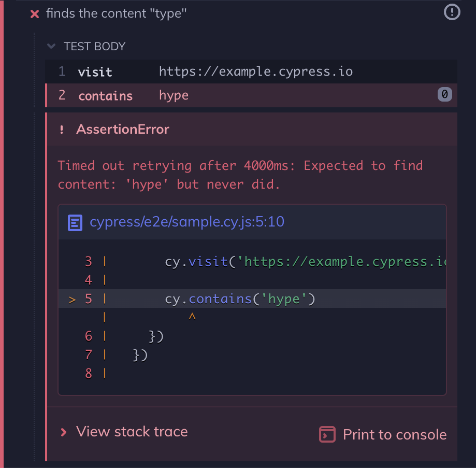Click the test title finds the content type
Viewport: 476px width, 468px height.
[117, 13]
